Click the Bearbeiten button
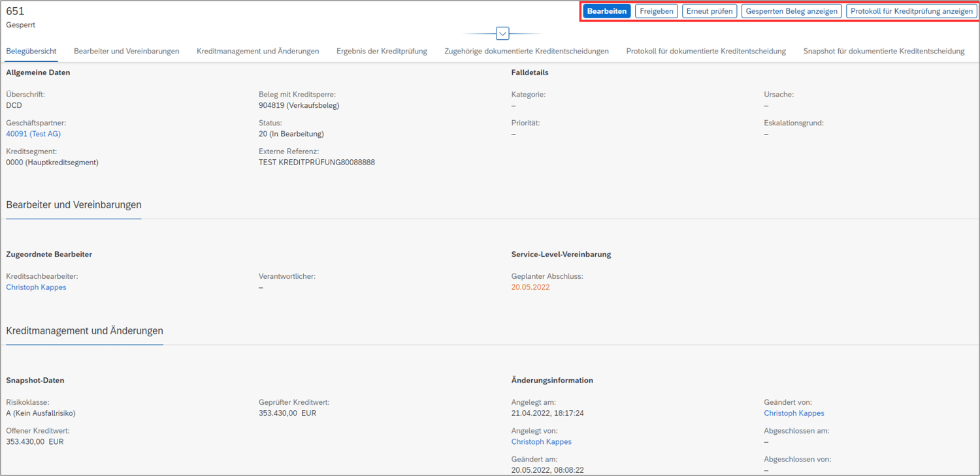The image size is (980, 476). click(x=606, y=10)
